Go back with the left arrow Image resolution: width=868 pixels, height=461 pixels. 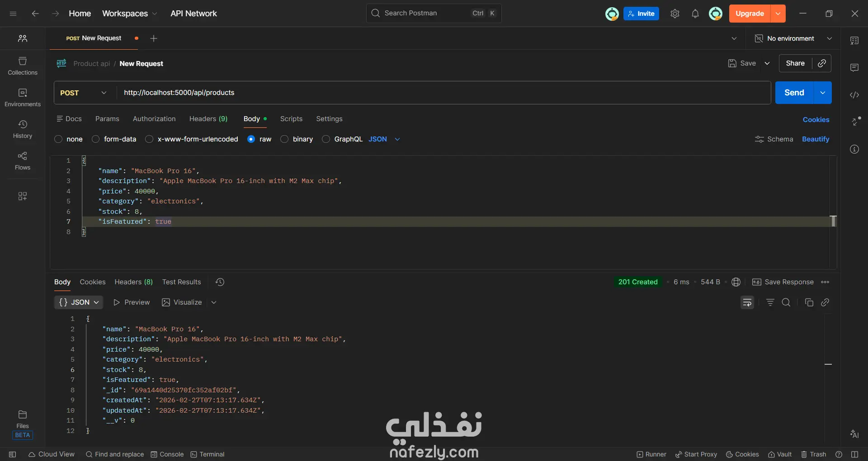[35, 14]
